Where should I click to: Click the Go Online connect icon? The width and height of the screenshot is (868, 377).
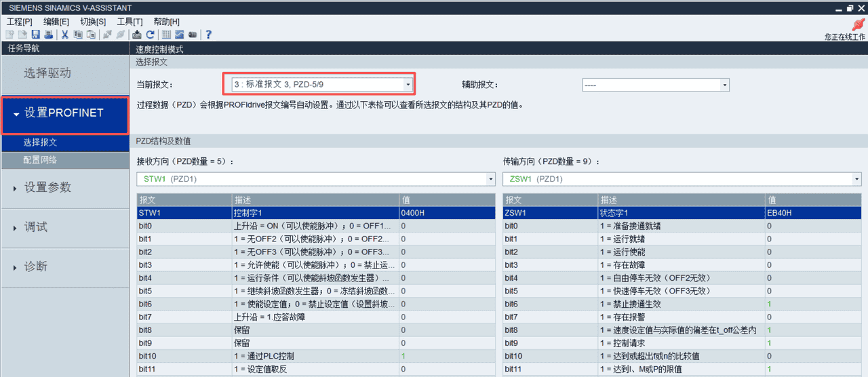[x=107, y=35]
